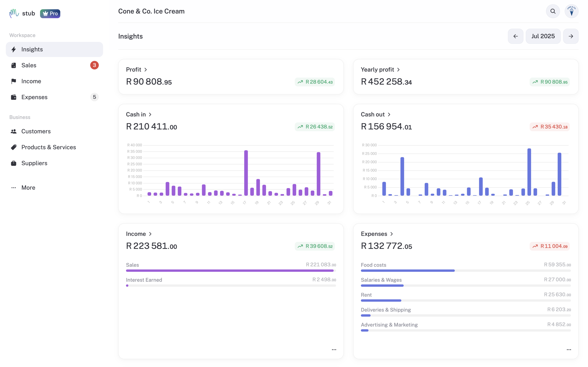Open Income in the sidebar
The height and width of the screenshot is (367, 588).
54,81
